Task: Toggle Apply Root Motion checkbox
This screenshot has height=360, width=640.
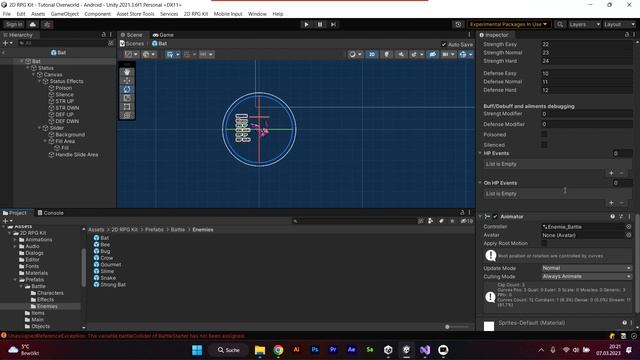Action: 544,243
